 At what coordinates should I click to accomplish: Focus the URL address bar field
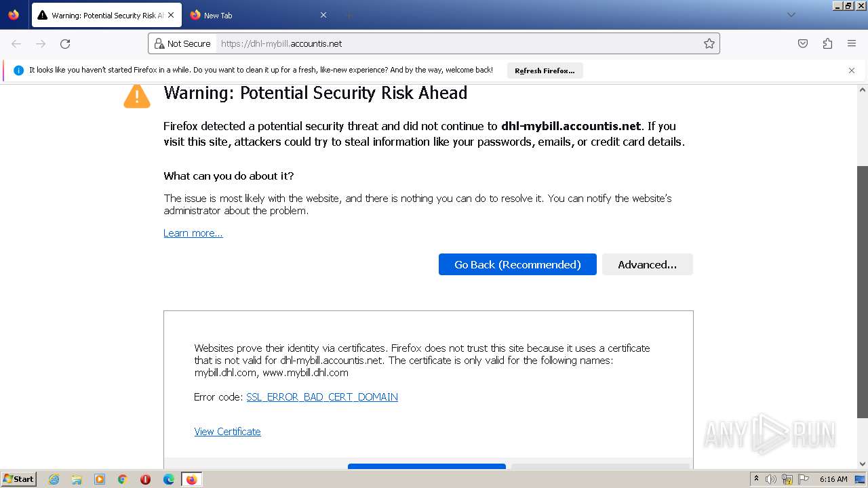click(454, 43)
